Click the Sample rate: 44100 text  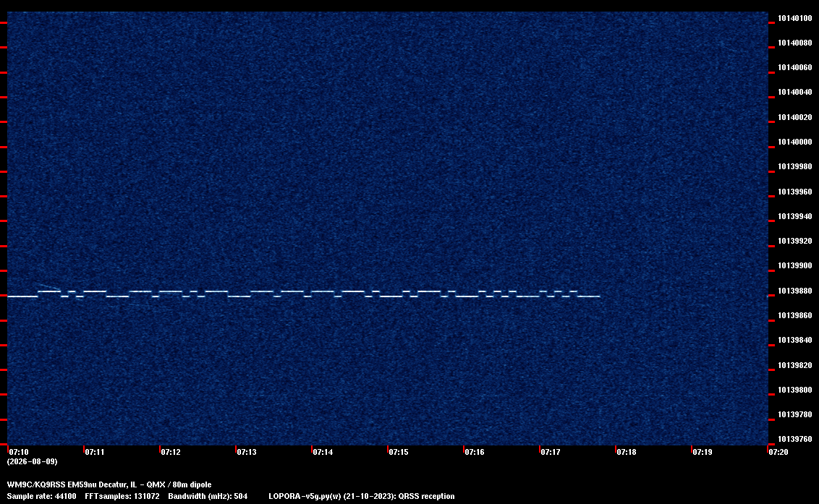[41, 496]
